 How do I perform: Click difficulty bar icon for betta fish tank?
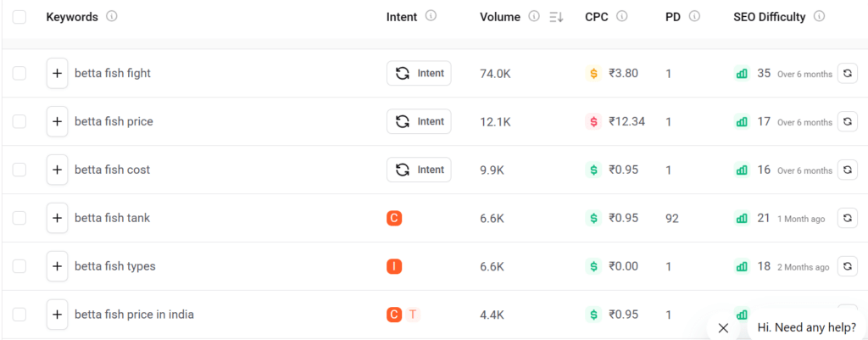click(x=742, y=218)
